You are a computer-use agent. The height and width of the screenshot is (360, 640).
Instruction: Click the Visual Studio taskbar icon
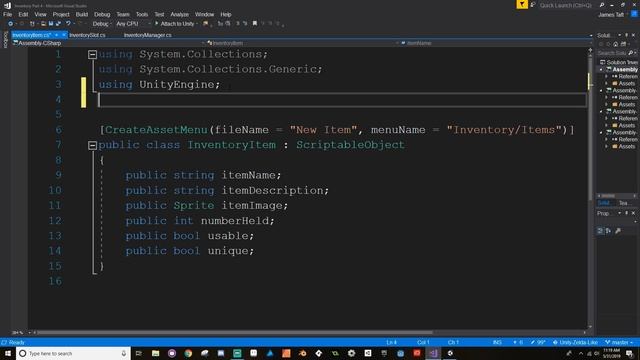click(433, 353)
